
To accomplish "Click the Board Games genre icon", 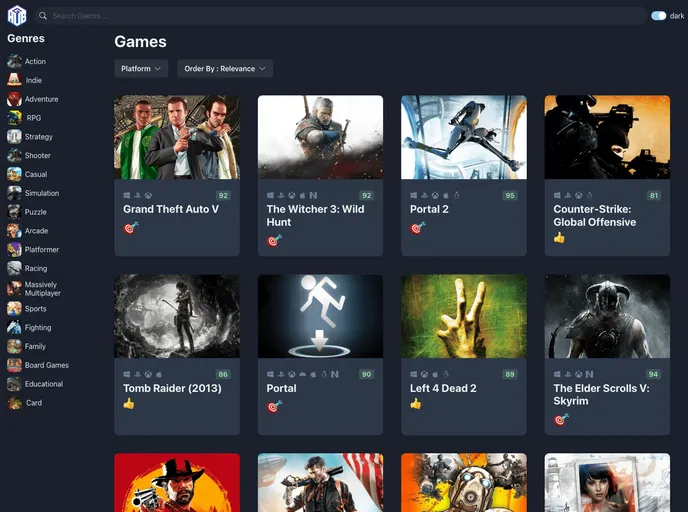I will coord(14,365).
